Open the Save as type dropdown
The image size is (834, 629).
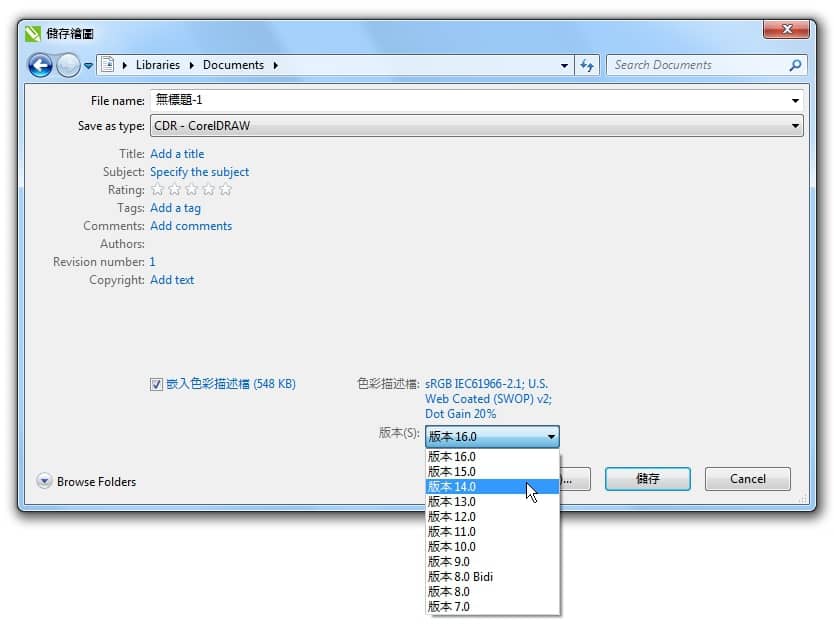coord(796,127)
